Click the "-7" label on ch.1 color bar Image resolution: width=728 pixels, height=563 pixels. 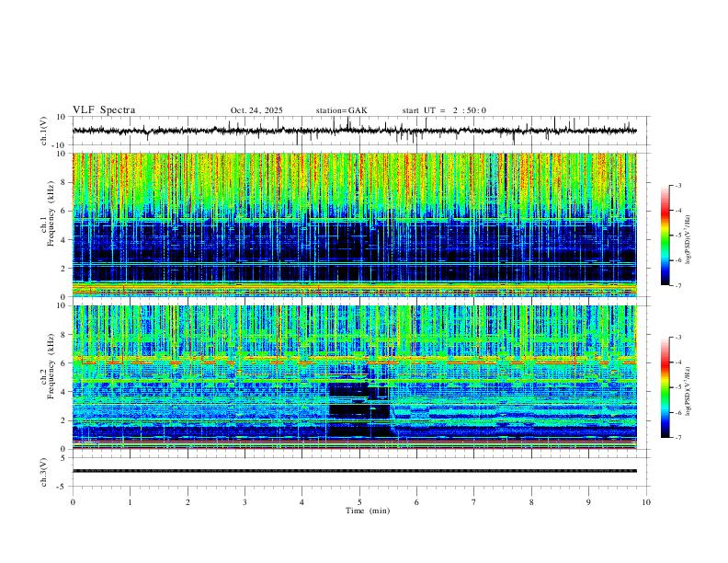click(x=677, y=285)
